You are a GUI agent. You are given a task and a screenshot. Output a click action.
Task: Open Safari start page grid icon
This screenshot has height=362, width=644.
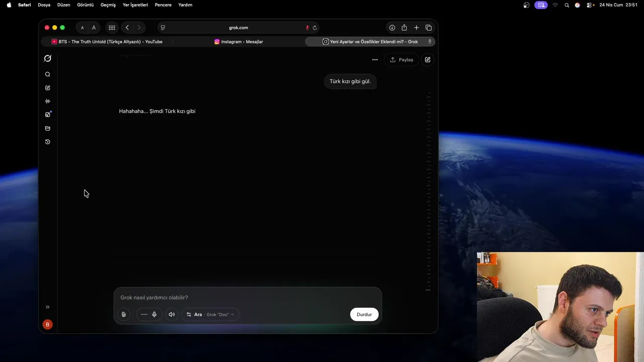[112, 28]
